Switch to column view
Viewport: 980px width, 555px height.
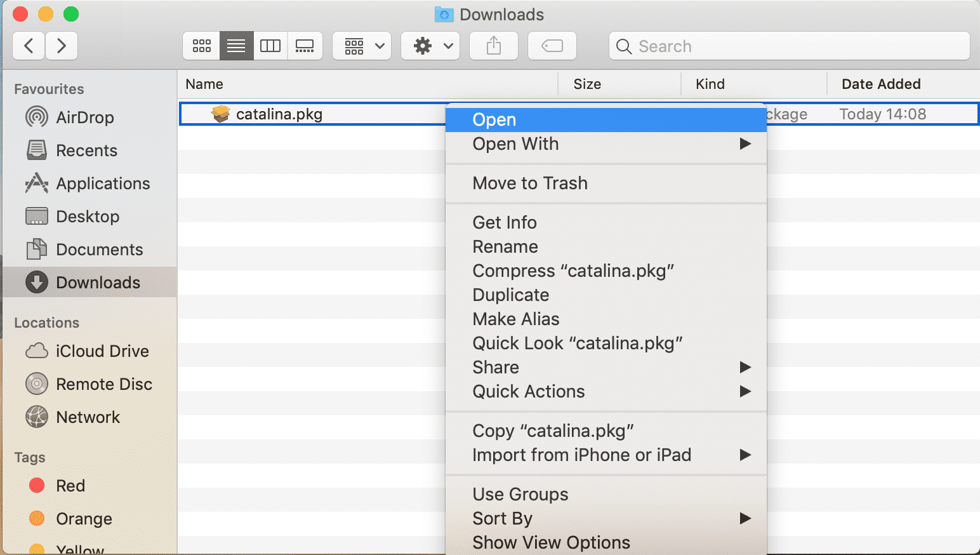[270, 46]
